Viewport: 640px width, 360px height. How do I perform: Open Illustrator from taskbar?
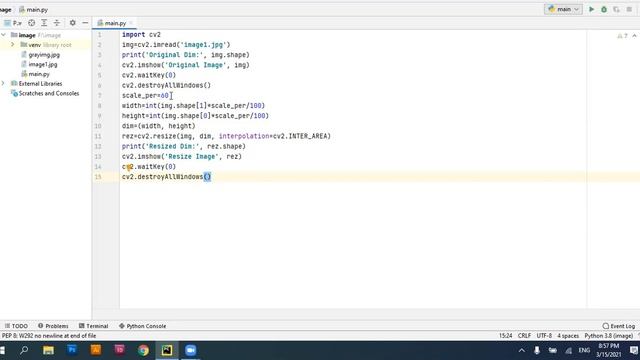click(x=96, y=350)
